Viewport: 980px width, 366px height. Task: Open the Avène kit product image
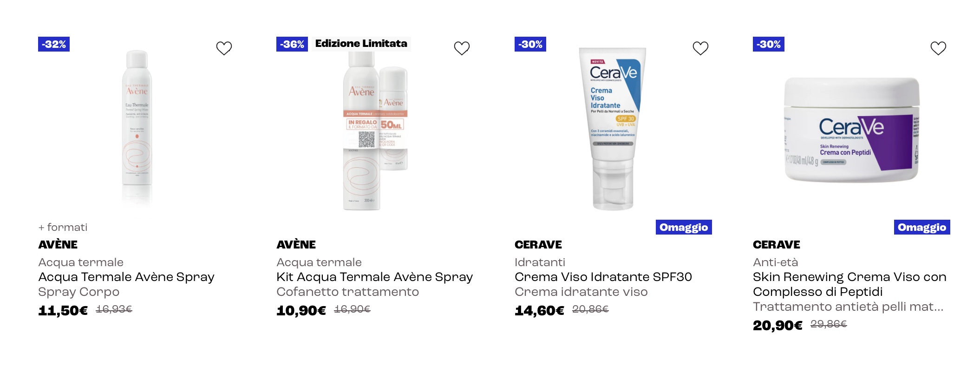[375, 130]
